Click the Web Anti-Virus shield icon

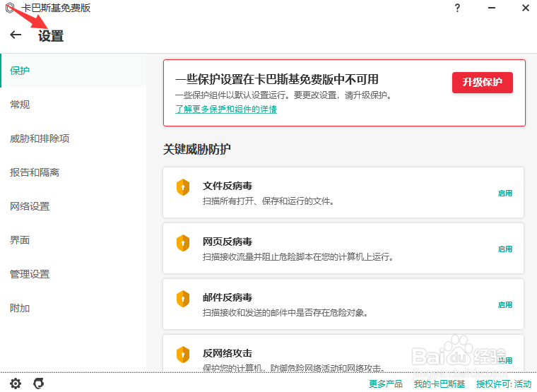183,243
